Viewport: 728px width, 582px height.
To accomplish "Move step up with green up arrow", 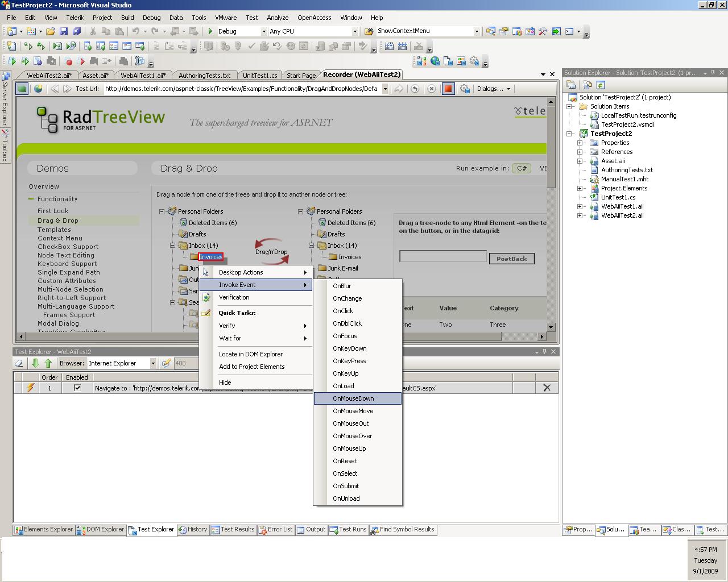I will tap(48, 363).
